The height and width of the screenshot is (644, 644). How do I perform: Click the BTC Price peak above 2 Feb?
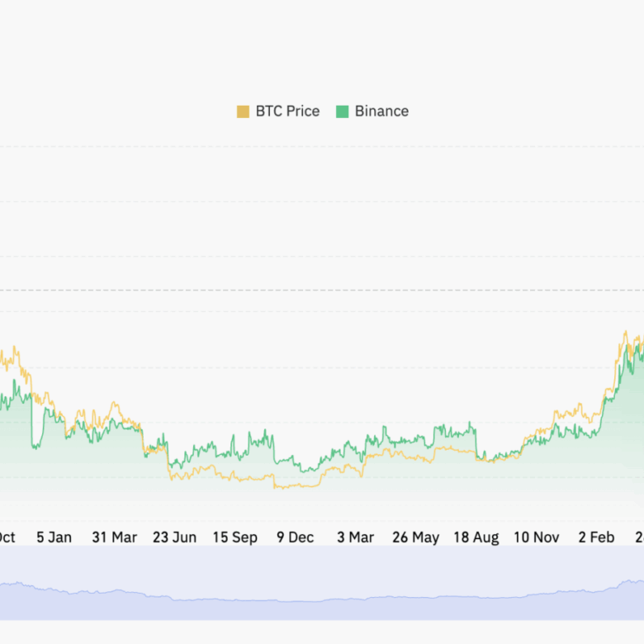pyautogui.click(x=625, y=334)
